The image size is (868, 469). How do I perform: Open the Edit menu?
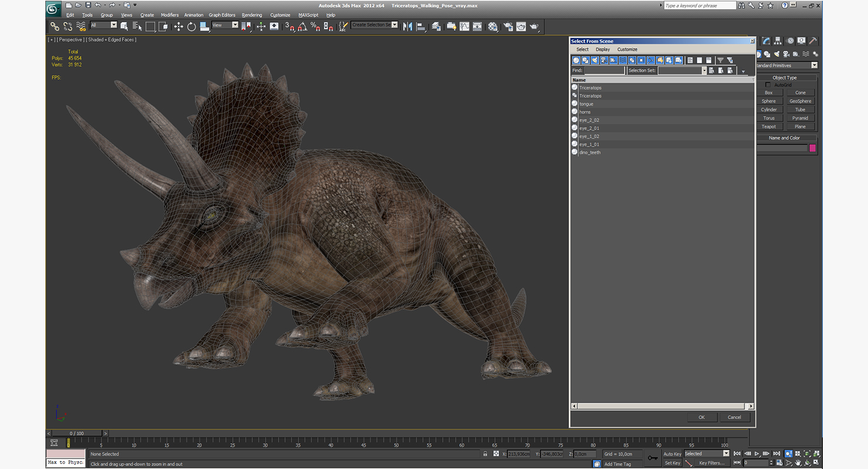click(x=70, y=15)
